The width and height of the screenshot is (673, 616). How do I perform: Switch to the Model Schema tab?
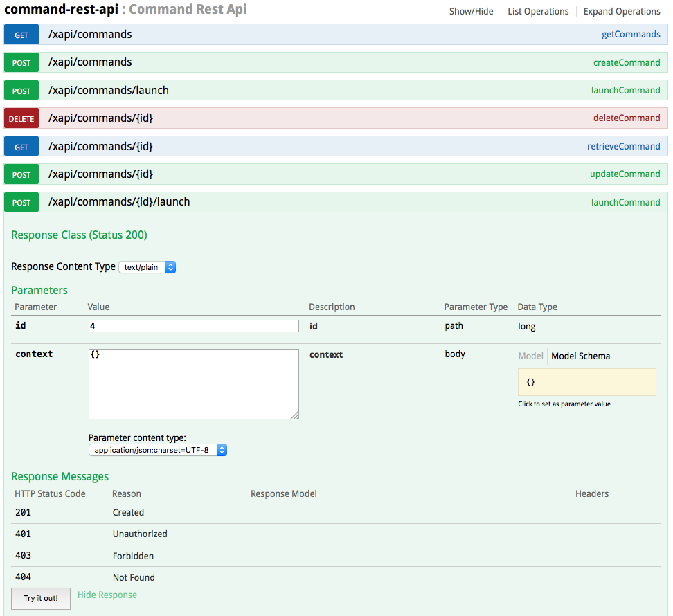[580, 356]
